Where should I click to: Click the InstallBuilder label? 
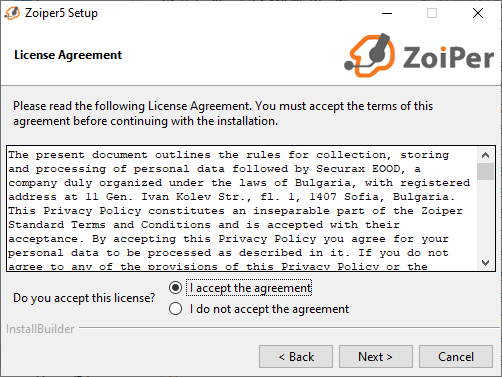(x=40, y=329)
